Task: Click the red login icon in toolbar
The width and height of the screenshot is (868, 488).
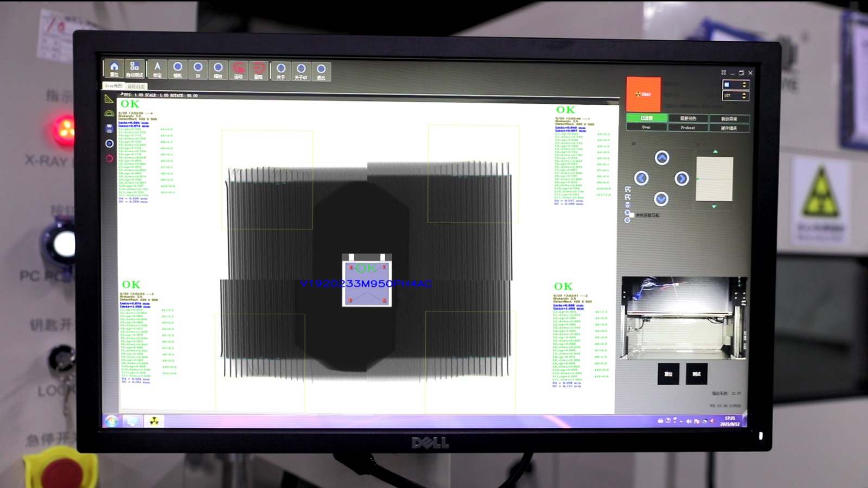Action: click(238, 69)
